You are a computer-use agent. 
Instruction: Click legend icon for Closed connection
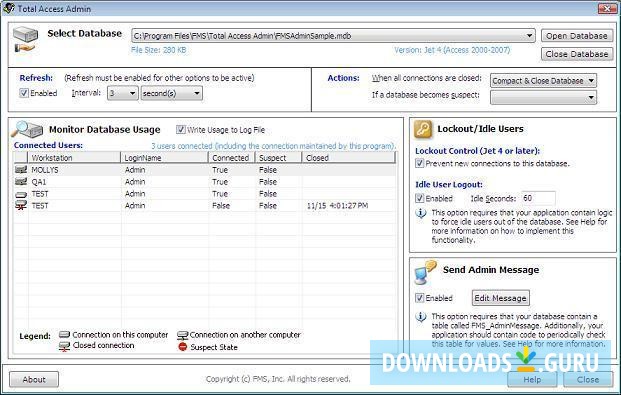64,346
